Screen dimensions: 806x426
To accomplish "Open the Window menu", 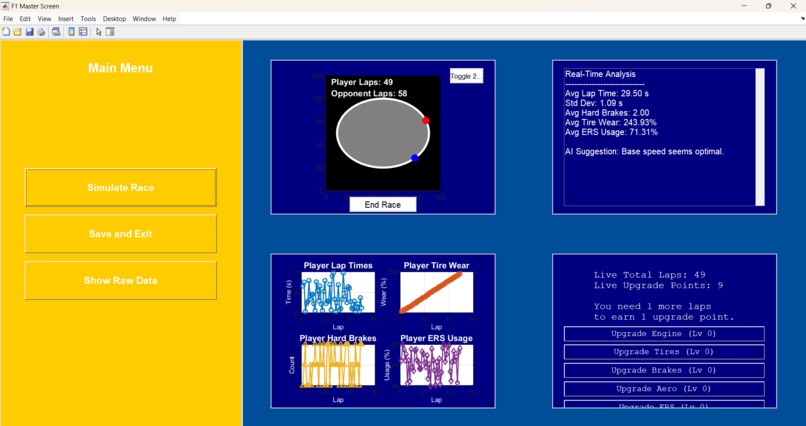I will (144, 18).
